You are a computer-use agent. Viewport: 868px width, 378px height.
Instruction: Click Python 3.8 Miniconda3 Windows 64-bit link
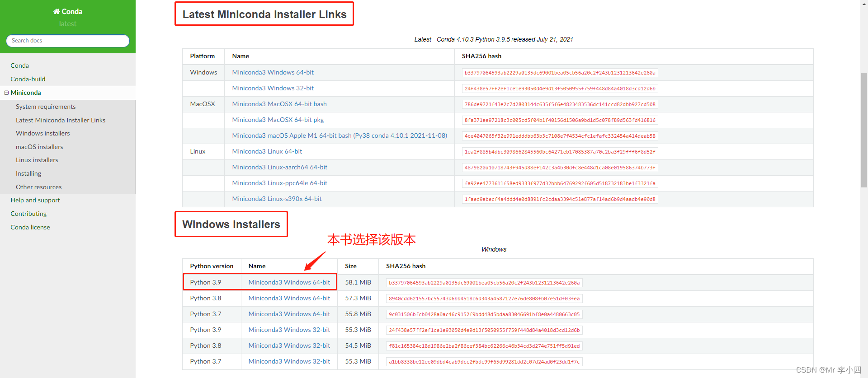click(289, 298)
